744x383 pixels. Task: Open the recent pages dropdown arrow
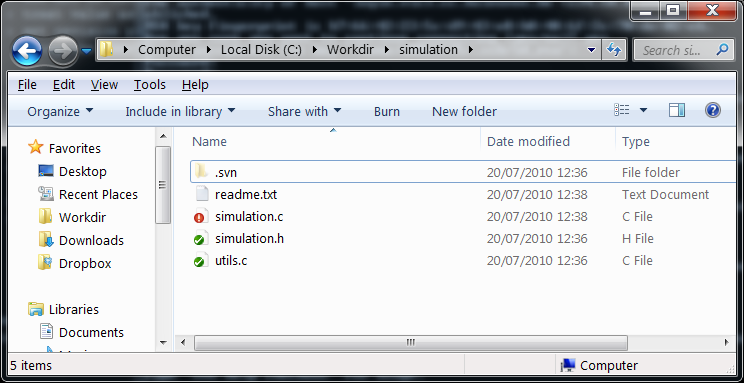click(x=86, y=51)
